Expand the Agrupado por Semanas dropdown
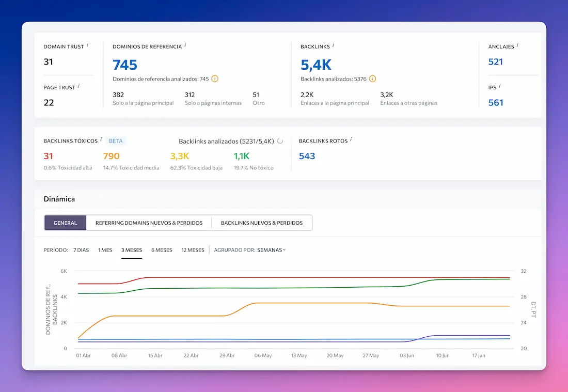Image resolution: width=568 pixels, height=392 pixels. pyautogui.click(x=271, y=250)
